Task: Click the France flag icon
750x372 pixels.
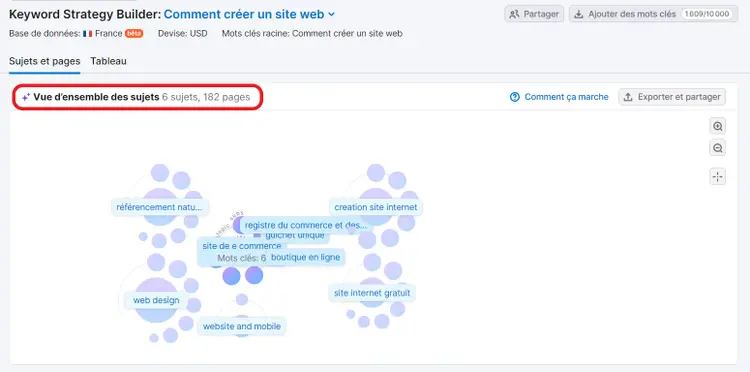Action: click(88, 34)
